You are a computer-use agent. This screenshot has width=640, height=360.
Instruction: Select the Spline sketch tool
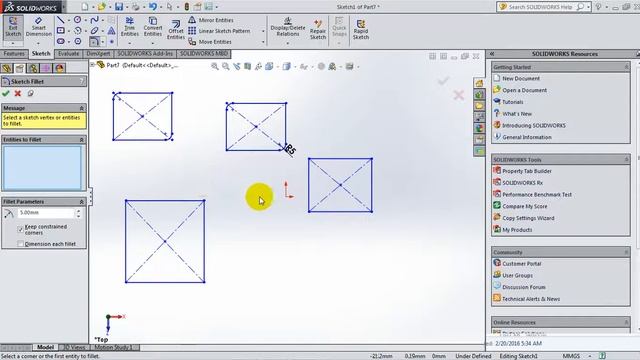[x=94, y=20]
